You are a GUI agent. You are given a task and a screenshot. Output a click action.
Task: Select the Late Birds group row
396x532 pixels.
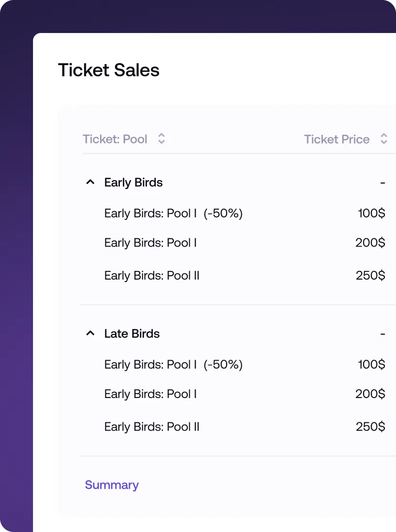tap(132, 333)
